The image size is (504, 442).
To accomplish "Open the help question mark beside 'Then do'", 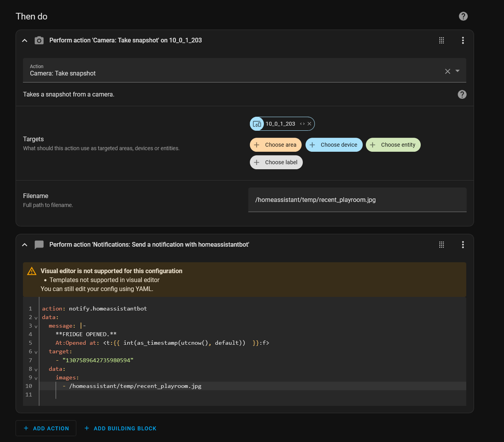I will [463, 16].
